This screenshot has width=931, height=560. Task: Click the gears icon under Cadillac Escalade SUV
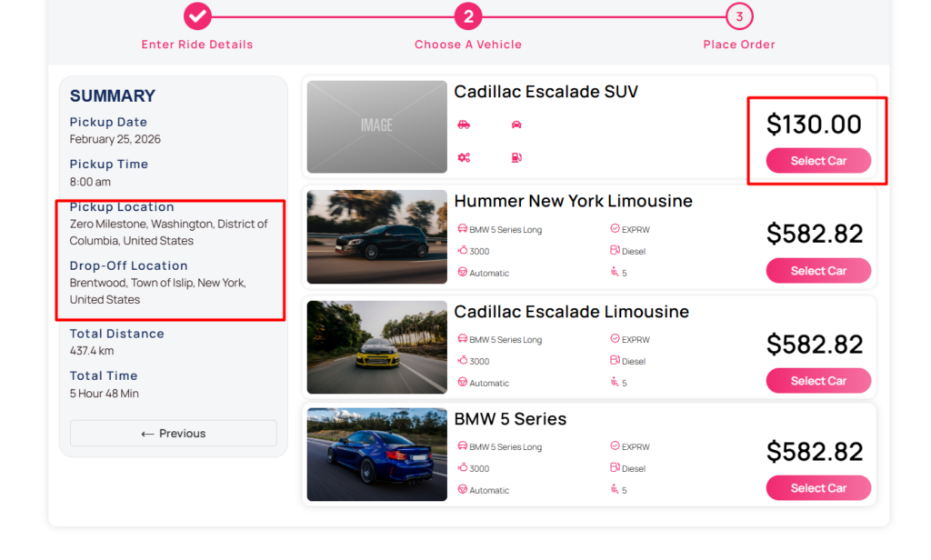tap(464, 157)
